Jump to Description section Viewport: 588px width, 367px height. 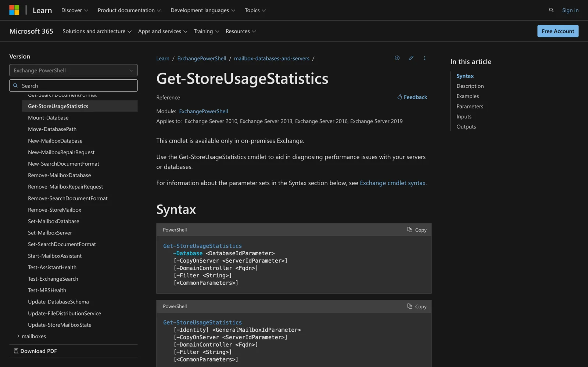point(470,86)
